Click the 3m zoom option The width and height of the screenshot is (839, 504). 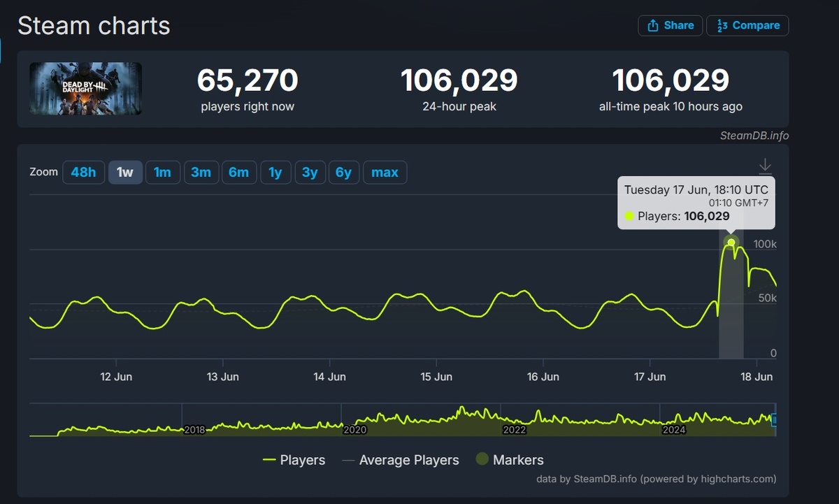click(x=201, y=172)
